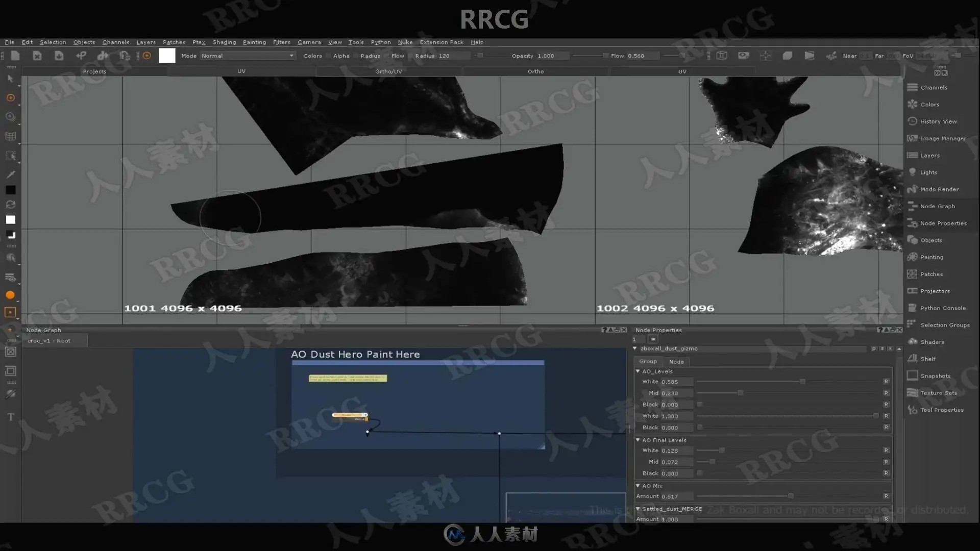Click the yellow sticky note in node graph
The height and width of the screenshot is (551, 980).
[x=348, y=378]
